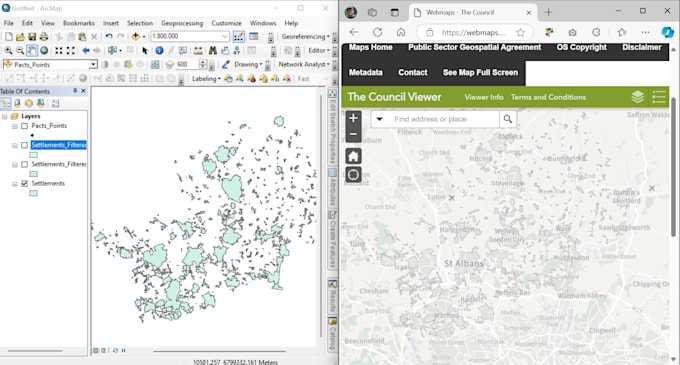Image resolution: width=680 pixels, height=365 pixels.
Task: Undo the last ArcMap action
Action: tap(109, 36)
